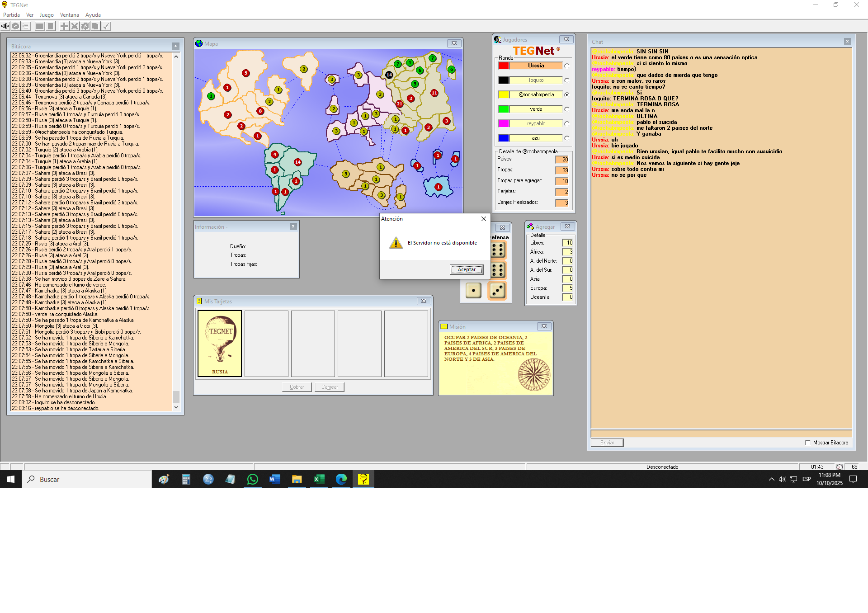Open the Juego menu
This screenshot has height=613, width=868.
tap(46, 15)
